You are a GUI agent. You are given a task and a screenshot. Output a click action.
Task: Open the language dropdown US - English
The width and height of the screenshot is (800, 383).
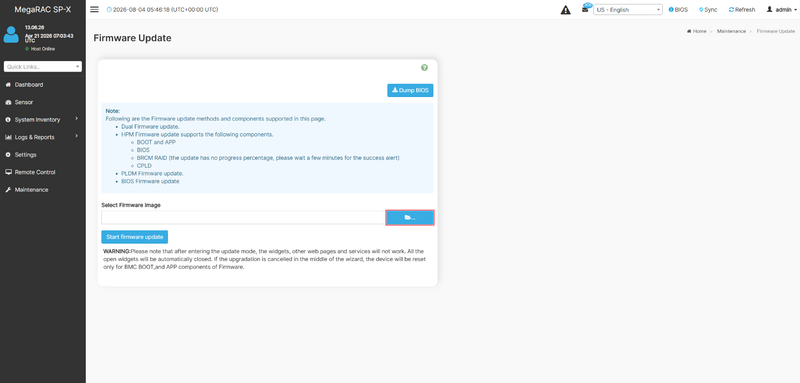(628, 10)
